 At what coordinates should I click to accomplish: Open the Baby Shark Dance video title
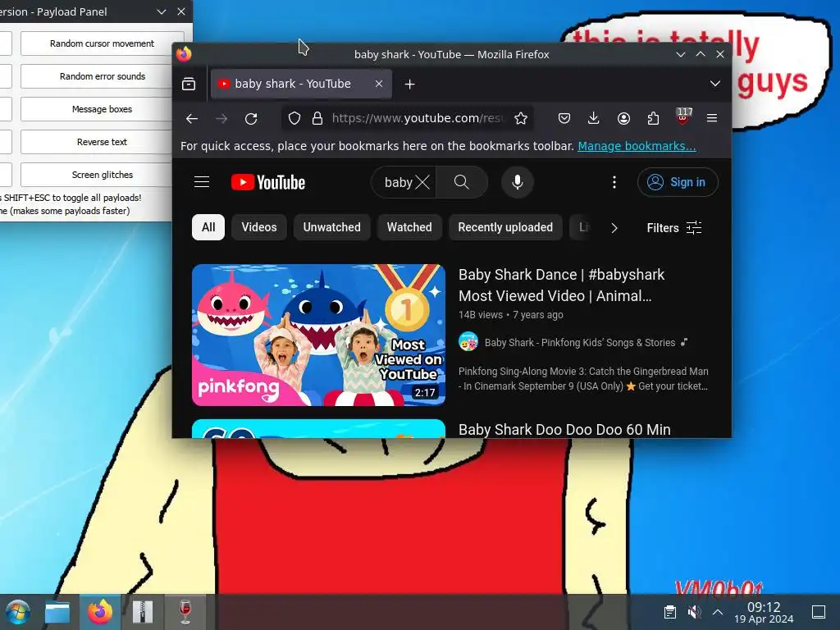tap(561, 285)
